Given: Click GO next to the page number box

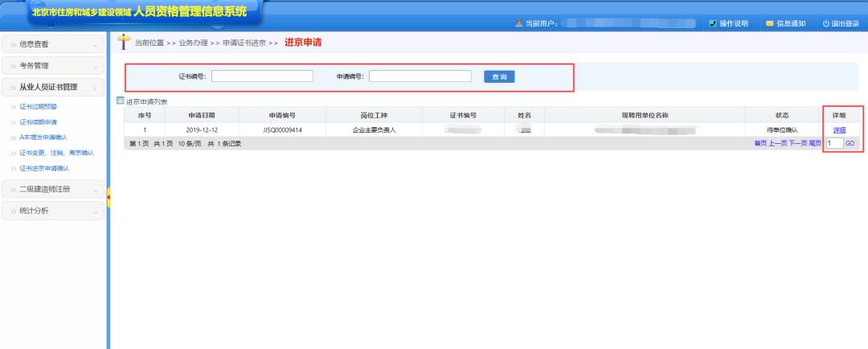Looking at the screenshot, I should (850, 143).
